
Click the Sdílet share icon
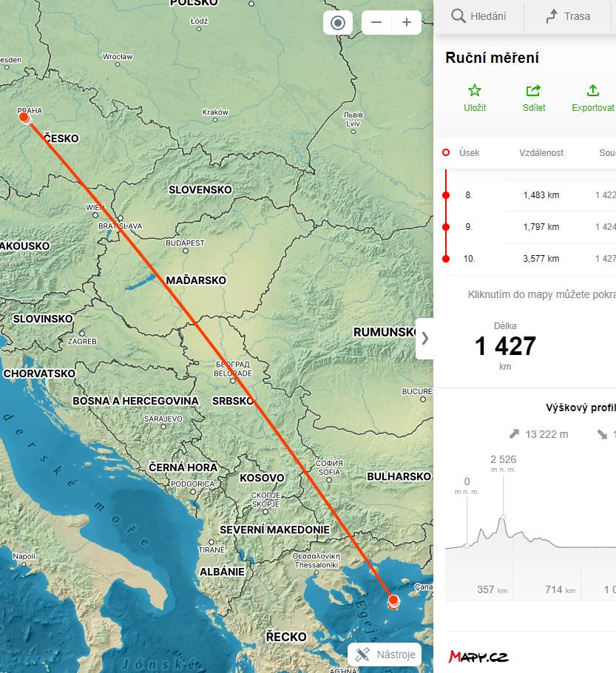tap(534, 90)
